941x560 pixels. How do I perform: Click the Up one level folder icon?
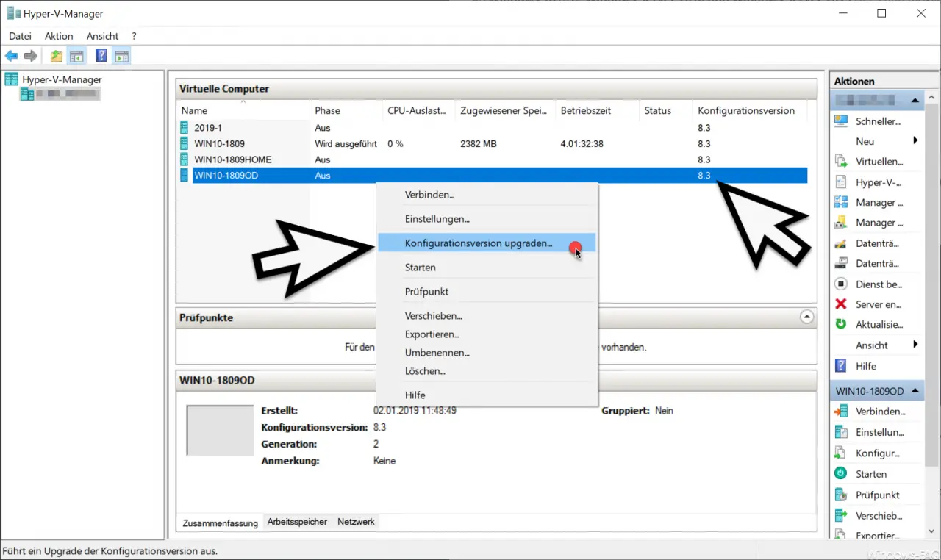(57, 56)
